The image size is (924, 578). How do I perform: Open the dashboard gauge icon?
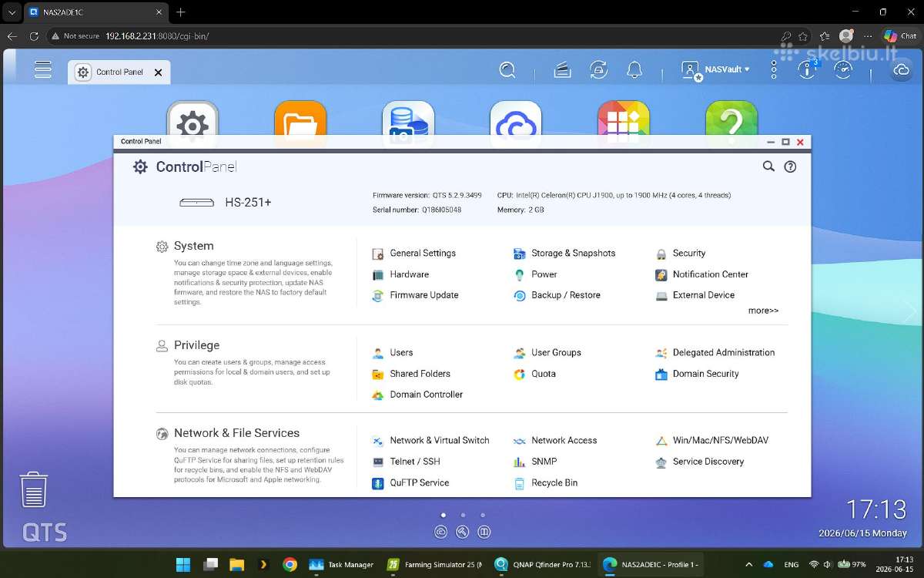(x=843, y=70)
